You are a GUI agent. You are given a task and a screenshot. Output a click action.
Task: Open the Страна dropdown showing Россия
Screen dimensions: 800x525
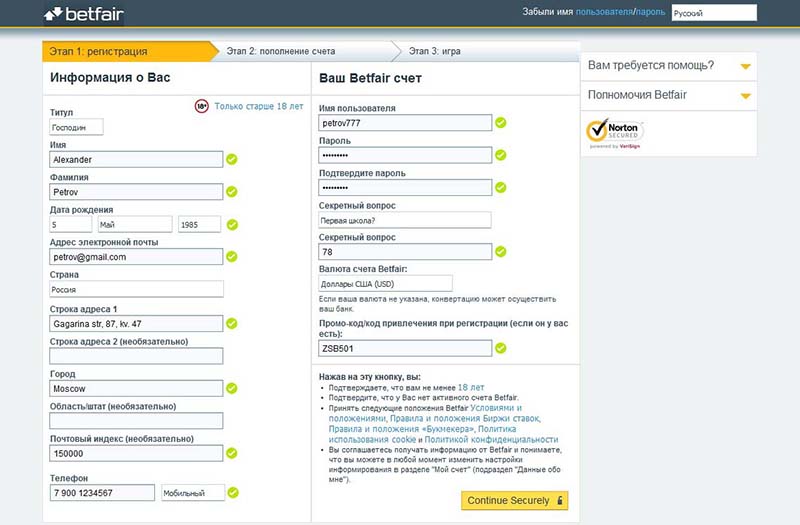pos(136,289)
